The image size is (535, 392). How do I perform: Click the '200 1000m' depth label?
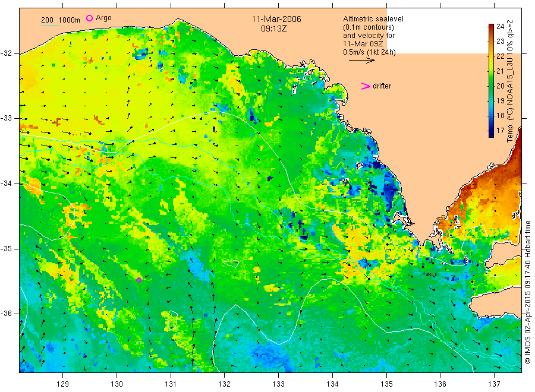pyautogui.click(x=61, y=20)
